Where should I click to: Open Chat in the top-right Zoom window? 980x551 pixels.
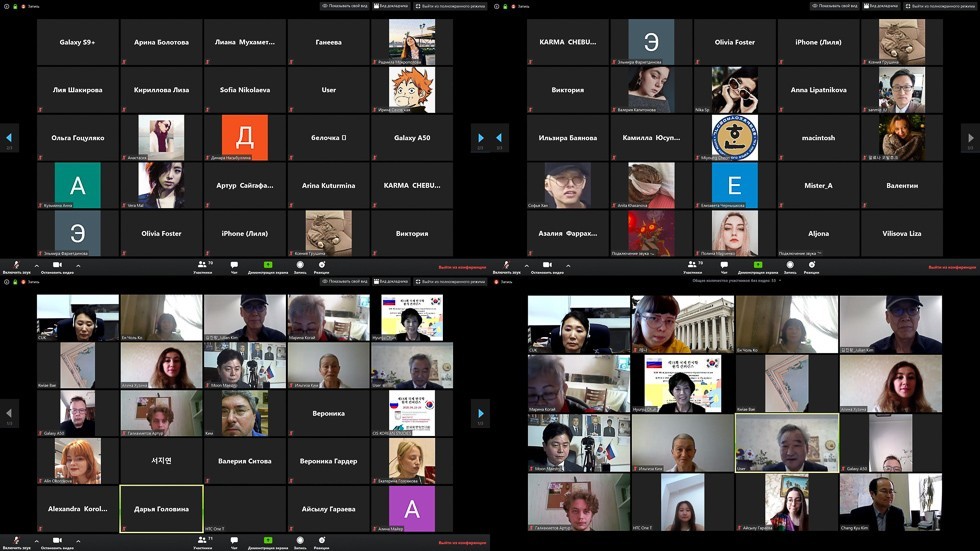pyautogui.click(x=724, y=266)
